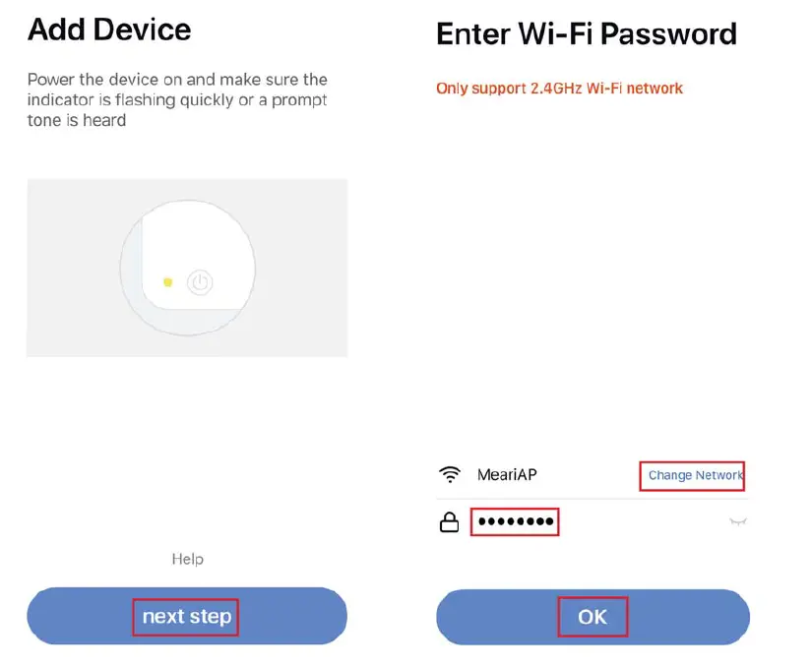The height and width of the screenshot is (668, 812).
Task: Click the yellow indicator light dot
Action: tap(168, 283)
